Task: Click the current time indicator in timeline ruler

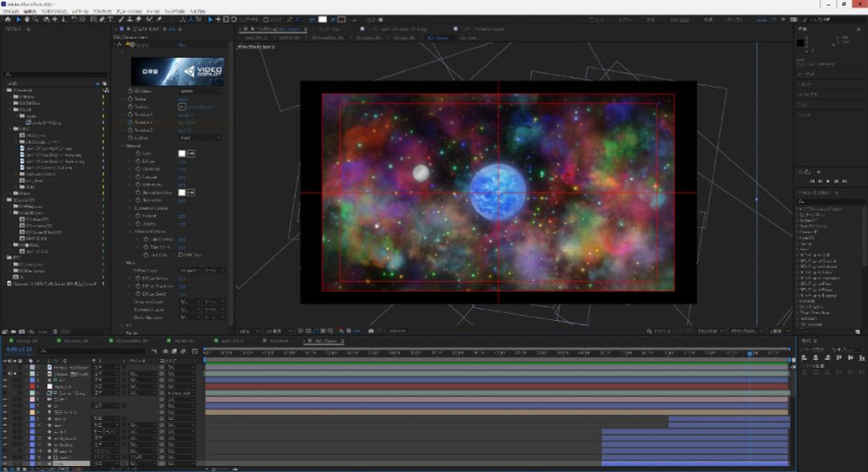Action: click(x=750, y=353)
